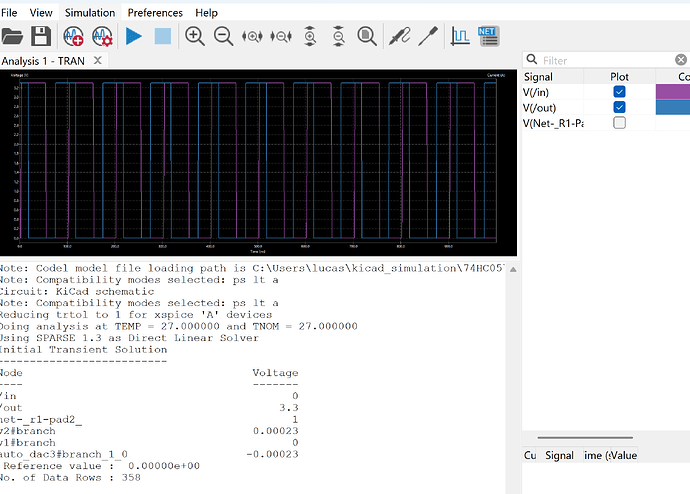Check the plot checkbox for V(Net-_R1-Pa
This screenshot has height=494, width=690.
pos(619,123)
